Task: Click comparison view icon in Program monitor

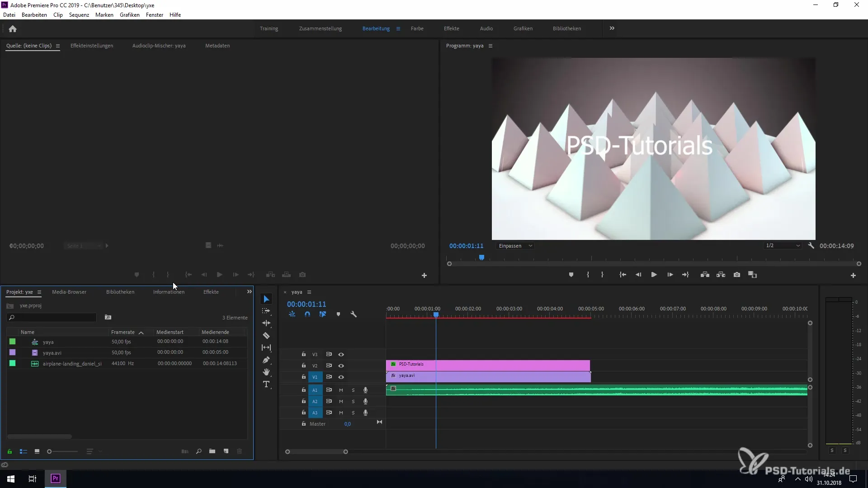Action: coord(753,275)
